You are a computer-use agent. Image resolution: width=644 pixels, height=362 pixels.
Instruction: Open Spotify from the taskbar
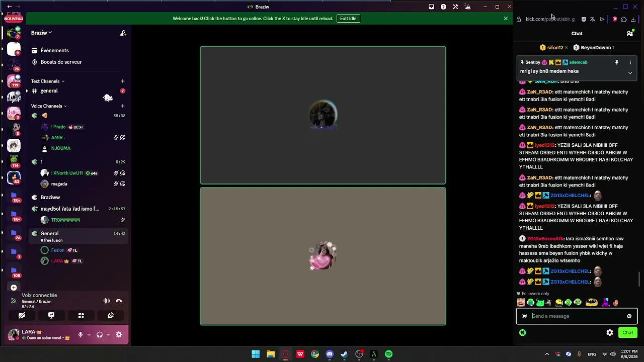(389, 354)
